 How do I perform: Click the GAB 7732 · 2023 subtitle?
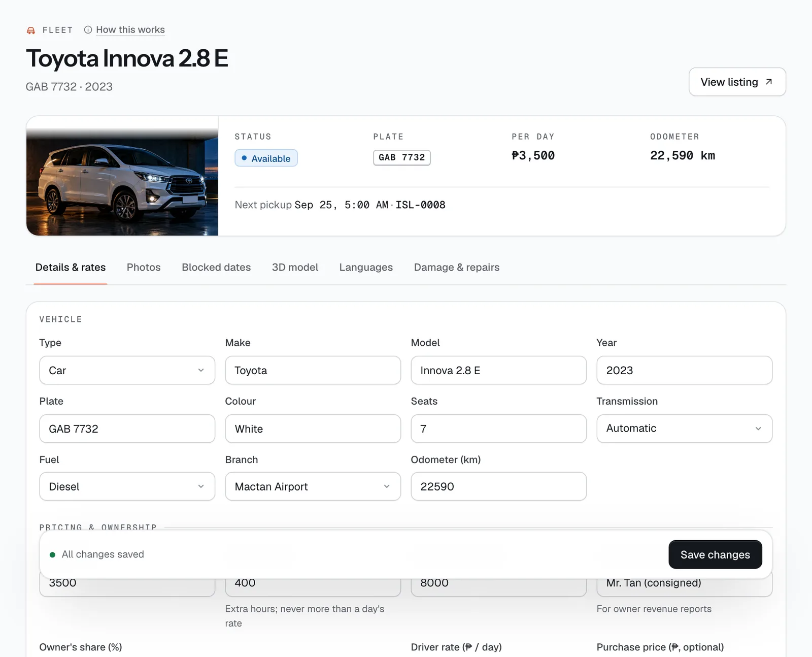69,87
